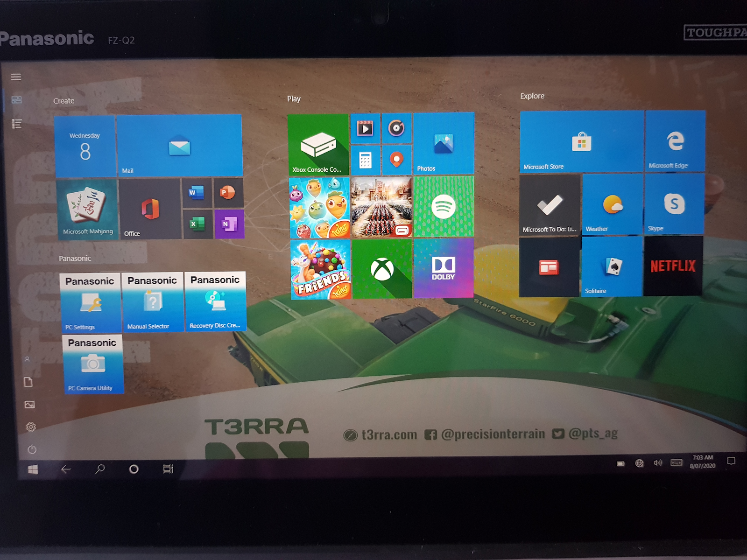This screenshot has width=747, height=560.
Task: Launch Solitaire tile
Action: click(x=612, y=266)
